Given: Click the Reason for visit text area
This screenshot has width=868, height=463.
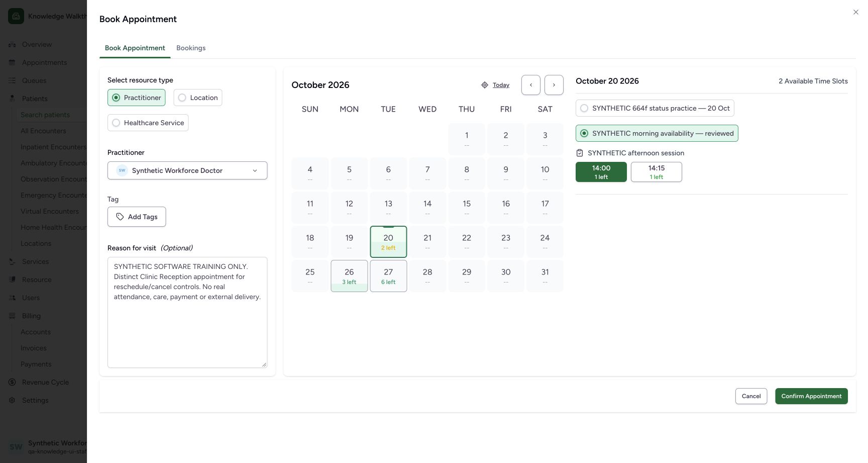Looking at the screenshot, I should tap(187, 312).
